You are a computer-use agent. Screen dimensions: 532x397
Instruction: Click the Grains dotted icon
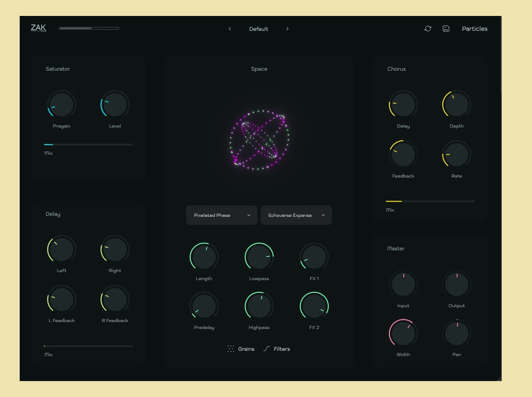pyautogui.click(x=231, y=349)
